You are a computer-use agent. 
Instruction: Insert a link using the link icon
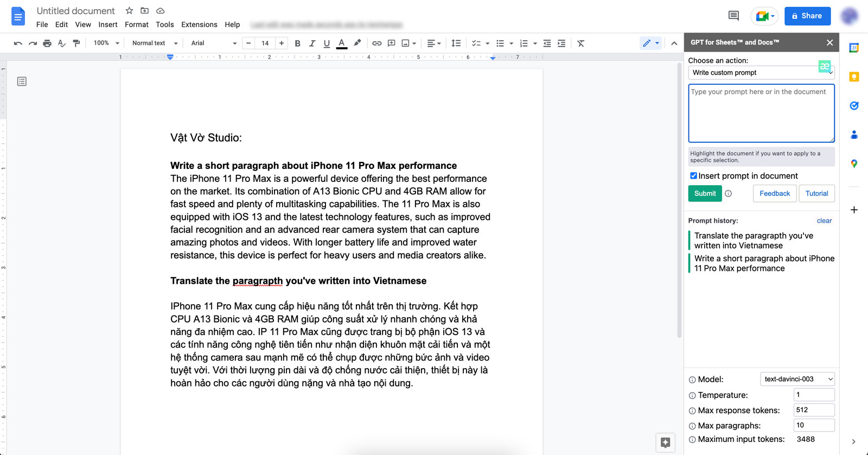[376, 43]
